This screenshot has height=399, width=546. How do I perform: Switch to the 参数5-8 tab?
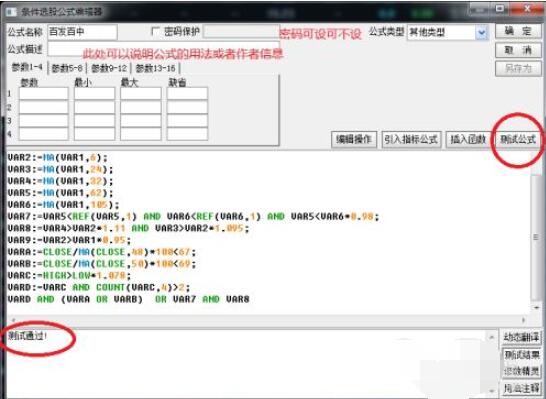coord(67,68)
